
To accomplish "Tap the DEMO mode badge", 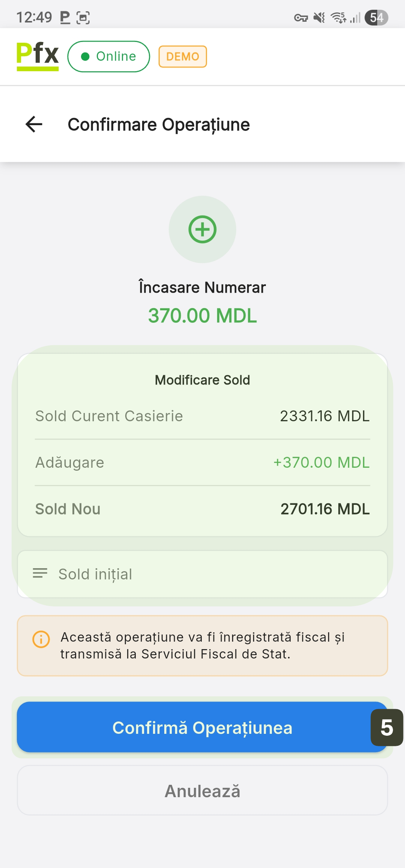I will [183, 57].
